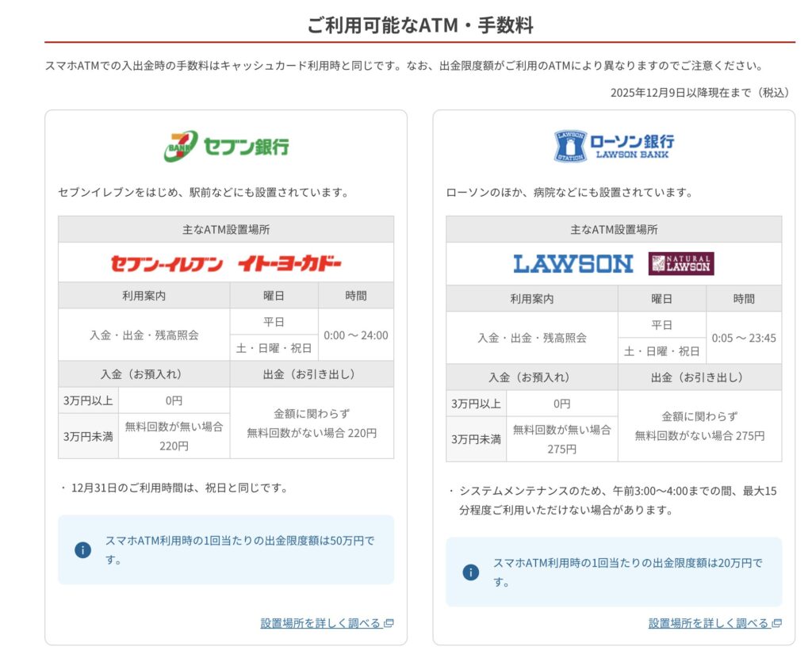Click the info icon in the 50万円 limit notice

click(x=82, y=550)
